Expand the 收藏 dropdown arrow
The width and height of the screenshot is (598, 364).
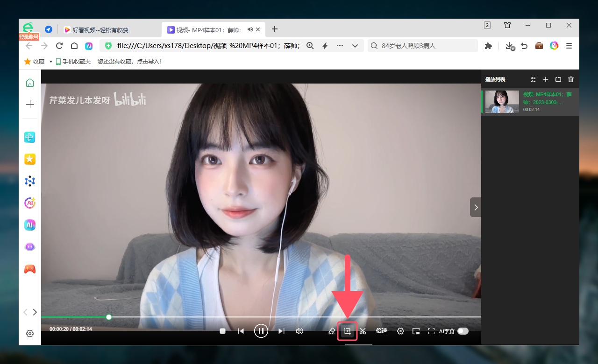tap(50, 62)
